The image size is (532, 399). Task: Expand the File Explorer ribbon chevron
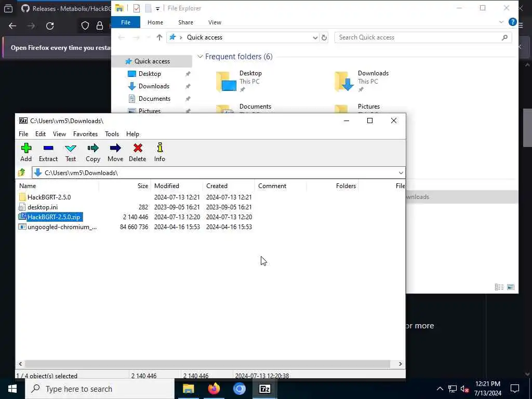[x=501, y=22]
